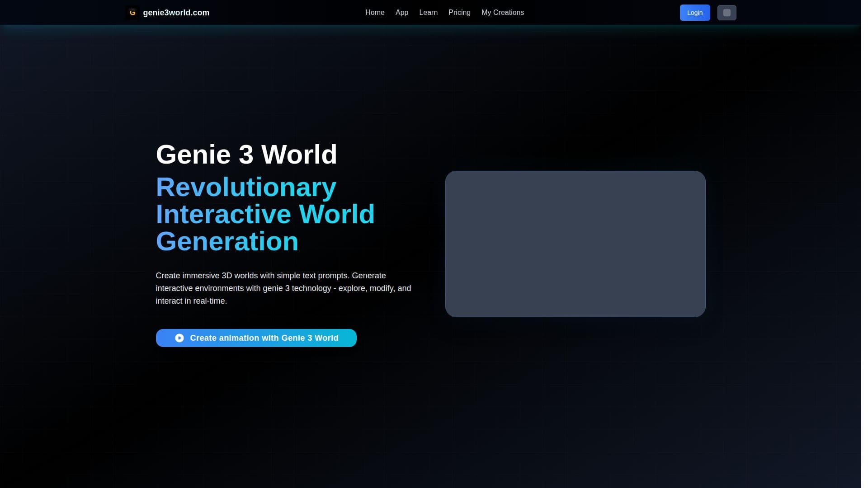Click Create animation with Genie 3 World
The height and width of the screenshot is (488, 868).
point(256,338)
